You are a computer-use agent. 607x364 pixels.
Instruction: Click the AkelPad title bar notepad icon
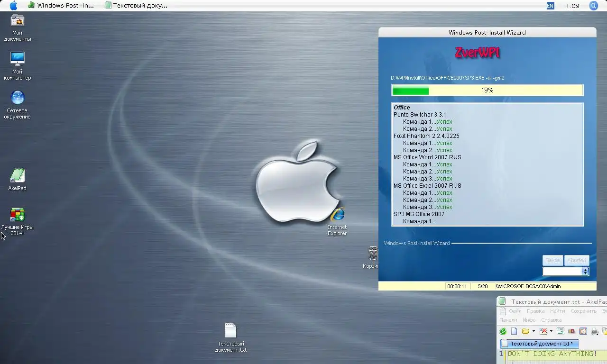[x=502, y=301]
